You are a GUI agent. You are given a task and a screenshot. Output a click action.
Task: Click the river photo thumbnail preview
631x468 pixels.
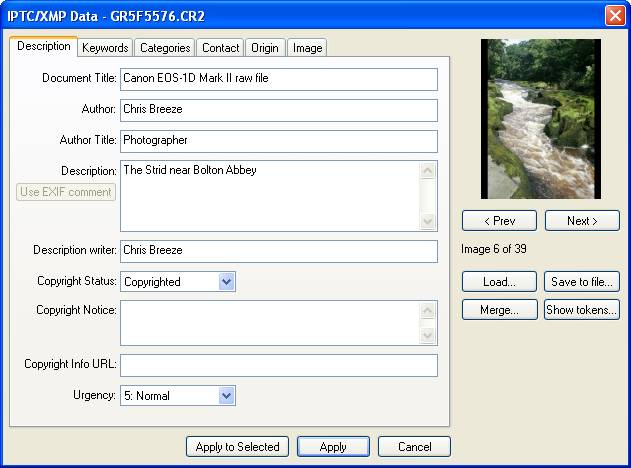tap(541, 119)
